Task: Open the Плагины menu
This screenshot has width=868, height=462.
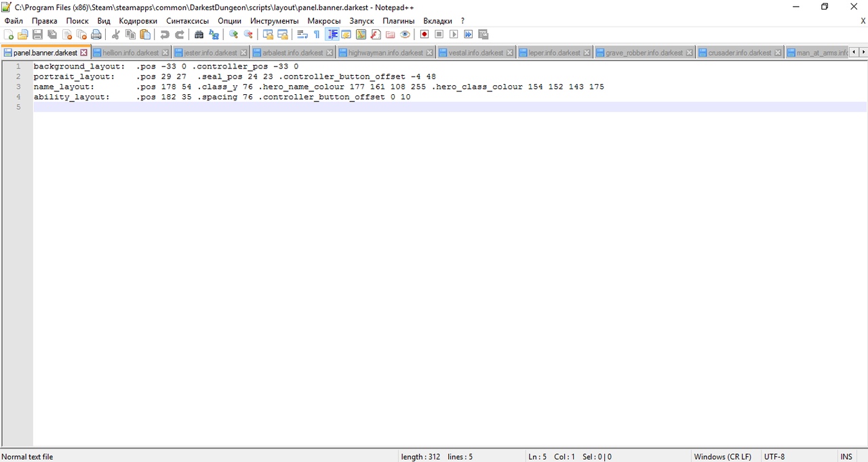Action: click(x=398, y=21)
